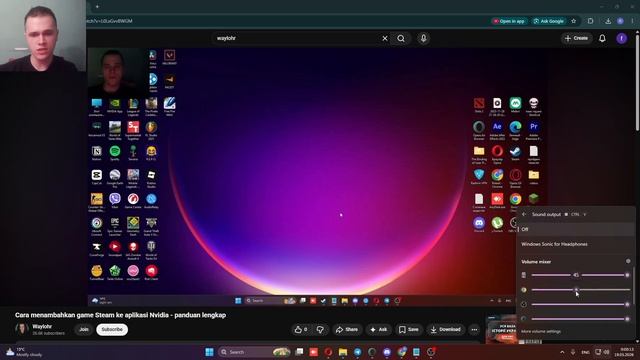Open the recommended video thumbnail

coord(501,329)
